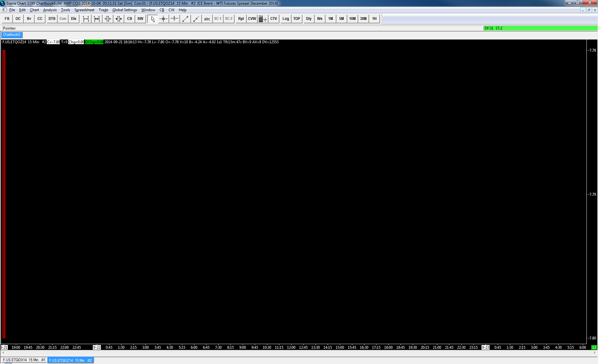Image resolution: width=598 pixels, height=364 pixels.
Task: Click the expand bar spacing icon
Action: click(86, 19)
